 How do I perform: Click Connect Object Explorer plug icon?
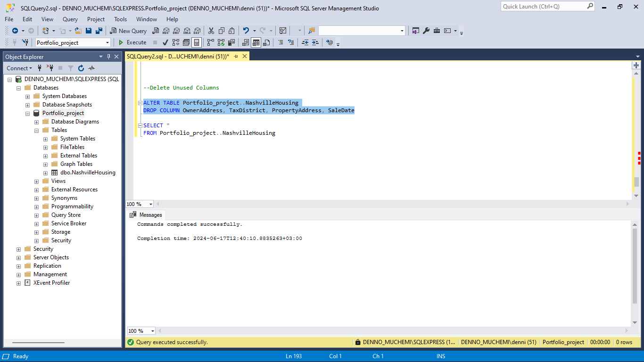(40, 68)
